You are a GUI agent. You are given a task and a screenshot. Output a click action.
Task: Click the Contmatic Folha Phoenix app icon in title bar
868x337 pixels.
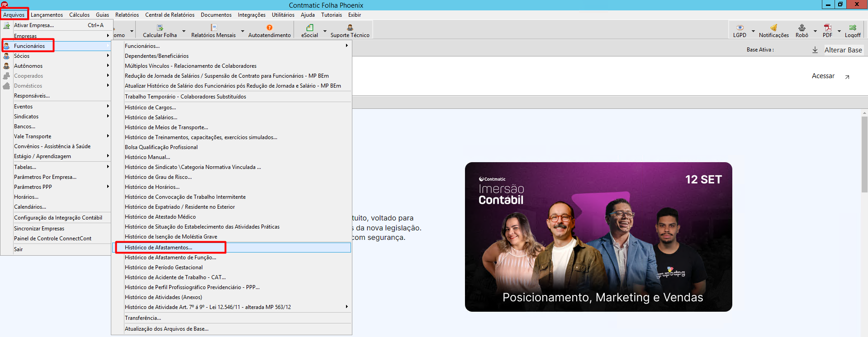click(x=5, y=5)
